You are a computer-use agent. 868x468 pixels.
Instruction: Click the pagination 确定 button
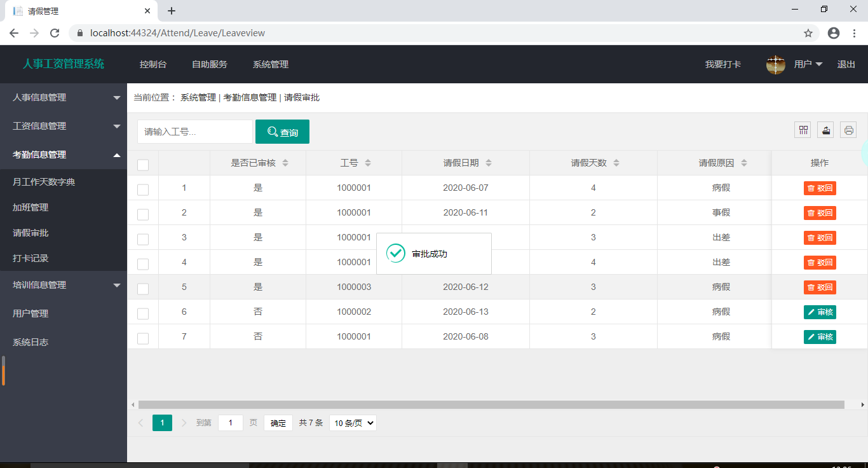pos(278,423)
